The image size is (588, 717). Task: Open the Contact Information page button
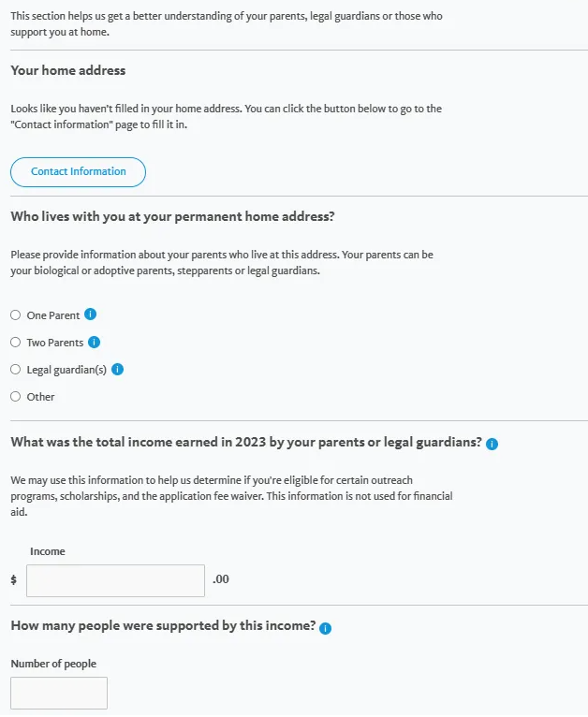(x=79, y=172)
